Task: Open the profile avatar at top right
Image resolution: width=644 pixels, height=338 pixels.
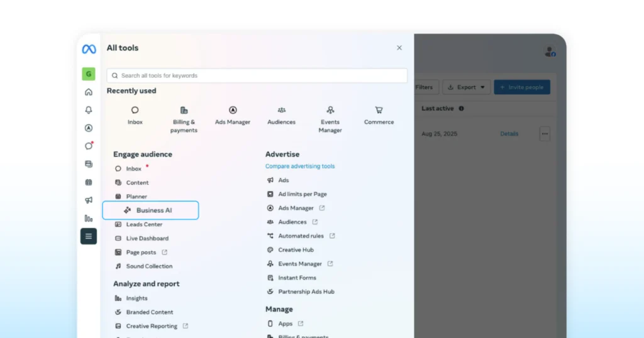Action: pos(550,52)
